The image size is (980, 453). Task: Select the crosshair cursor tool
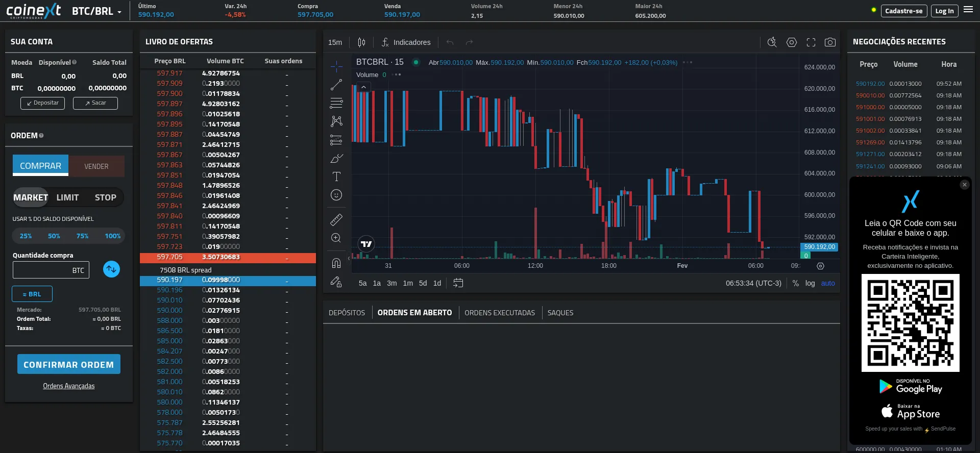pyautogui.click(x=336, y=66)
